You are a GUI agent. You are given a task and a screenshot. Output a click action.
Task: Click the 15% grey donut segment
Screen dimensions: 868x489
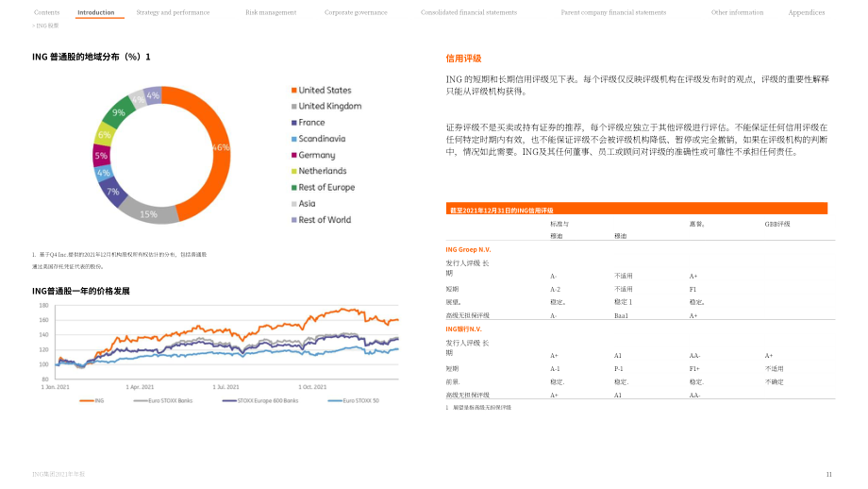tap(148, 213)
